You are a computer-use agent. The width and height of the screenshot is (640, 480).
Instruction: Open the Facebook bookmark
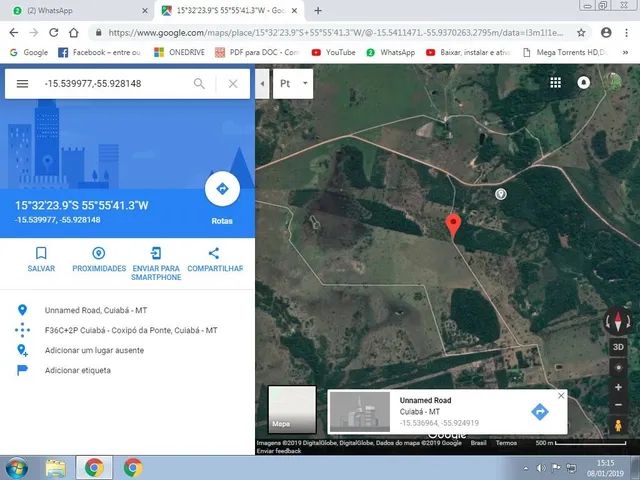click(x=99, y=52)
